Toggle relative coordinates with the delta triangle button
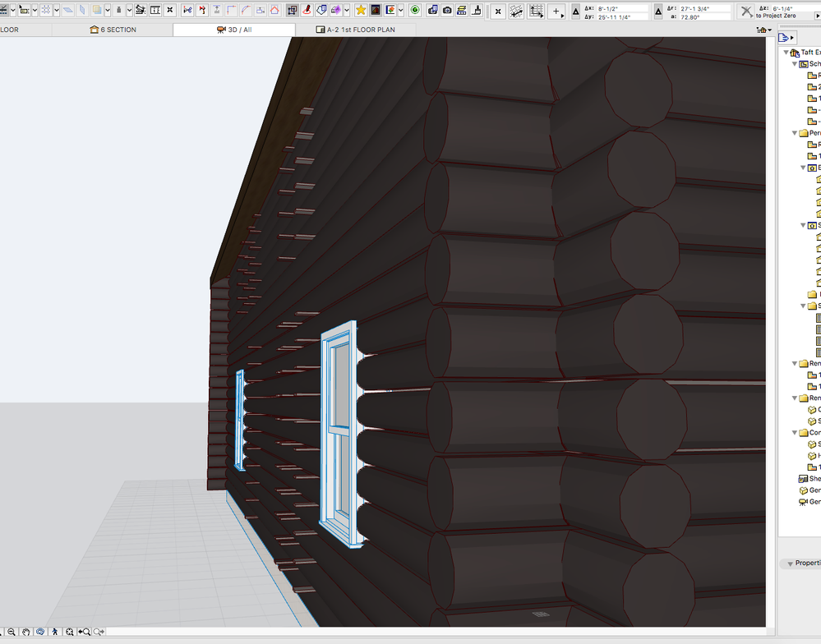821x644 pixels. (x=577, y=10)
